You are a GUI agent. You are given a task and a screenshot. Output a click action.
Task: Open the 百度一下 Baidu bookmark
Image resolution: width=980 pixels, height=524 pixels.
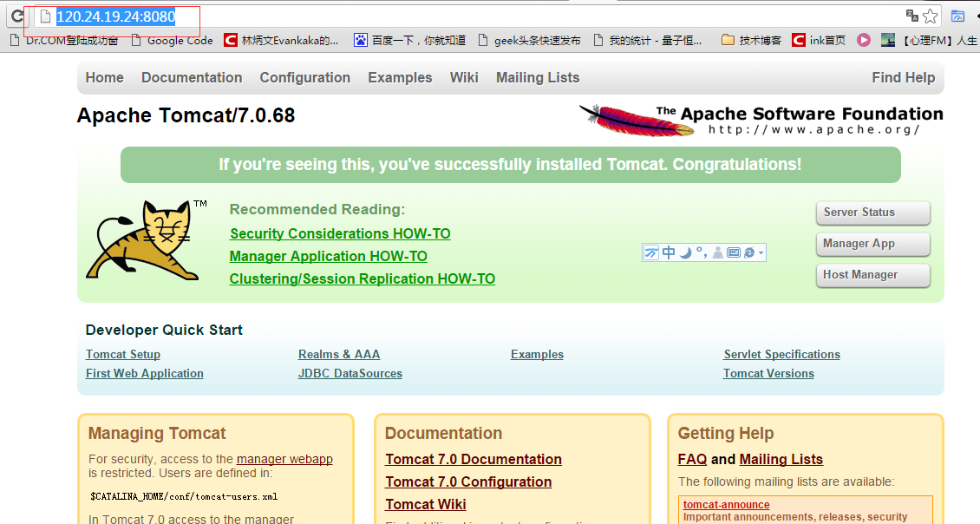410,41
